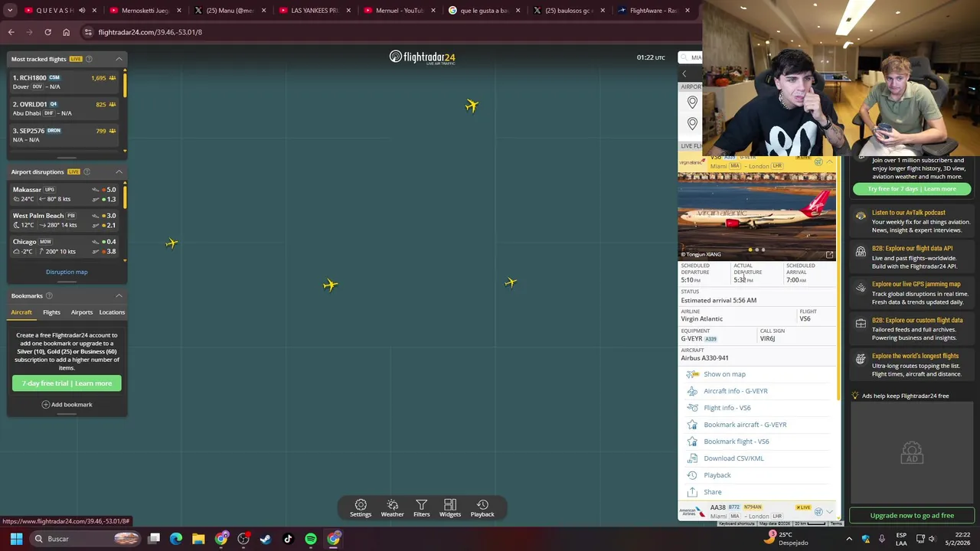Click the 7-day free trial button
The height and width of the screenshot is (551, 980).
point(67,383)
